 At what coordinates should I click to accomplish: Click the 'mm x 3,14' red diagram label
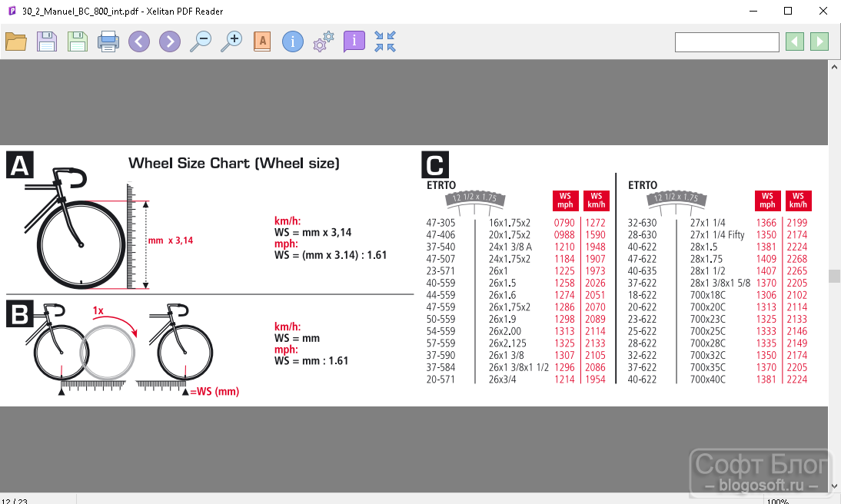[x=171, y=240]
